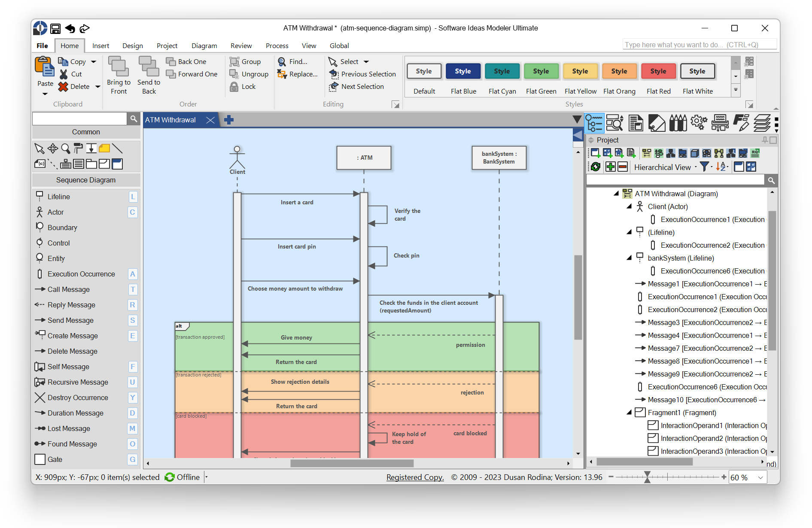Click the Lock icon in ribbon
The width and height of the screenshot is (812, 528).
click(x=234, y=87)
